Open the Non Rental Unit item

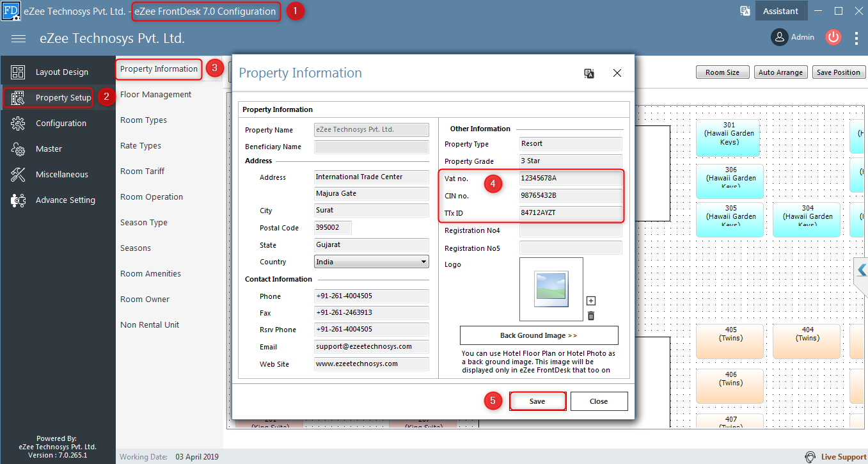(x=150, y=325)
